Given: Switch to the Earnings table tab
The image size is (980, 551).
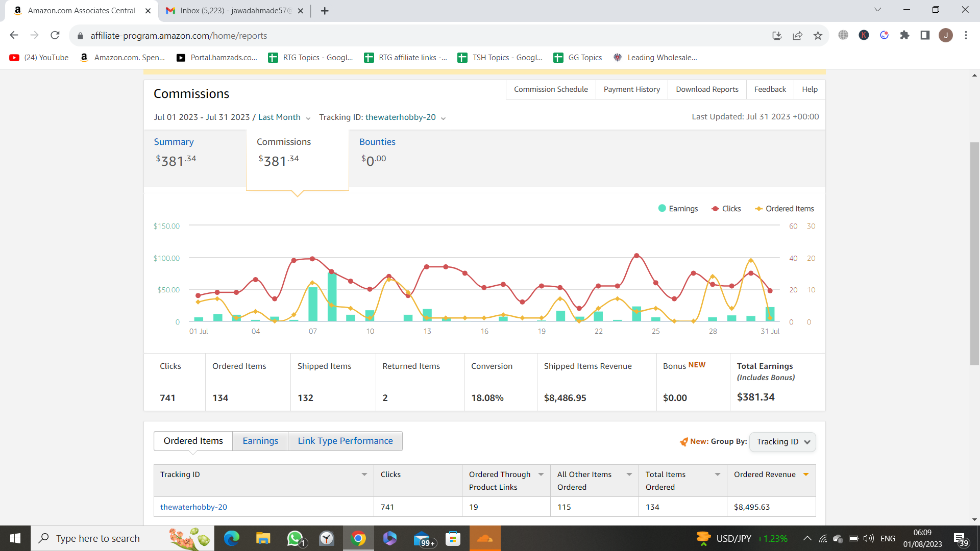Looking at the screenshot, I should 260,441.
